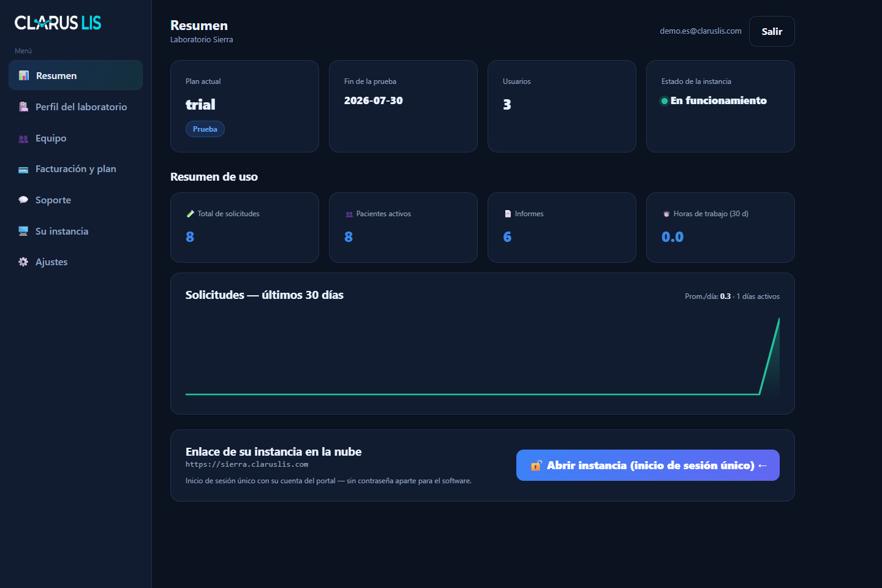Click the Laboratorio Sierra subtitle
This screenshot has height=588, width=882.
click(202, 39)
